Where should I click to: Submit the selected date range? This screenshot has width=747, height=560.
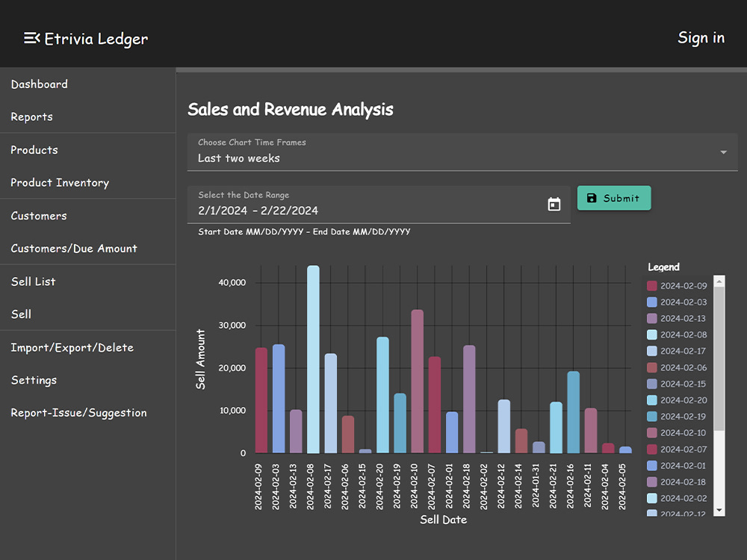pos(614,198)
